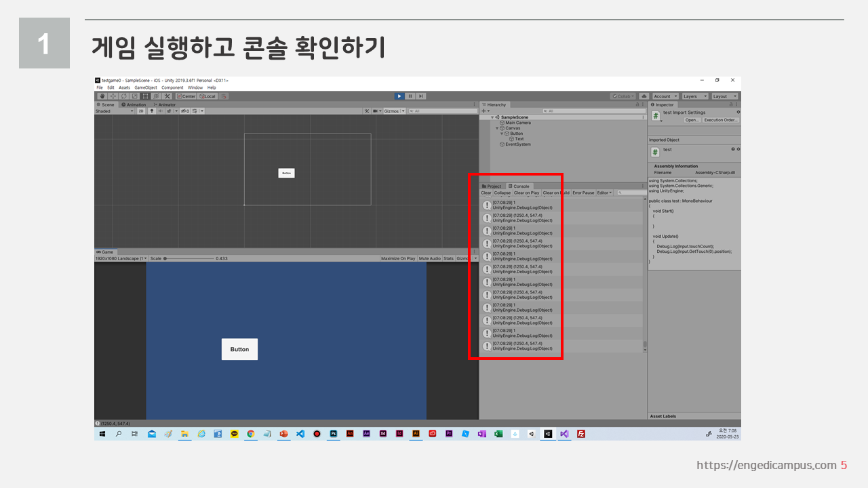Select the Rotate tool
Image resolution: width=868 pixels, height=488 pixels.
click(124, 96)
